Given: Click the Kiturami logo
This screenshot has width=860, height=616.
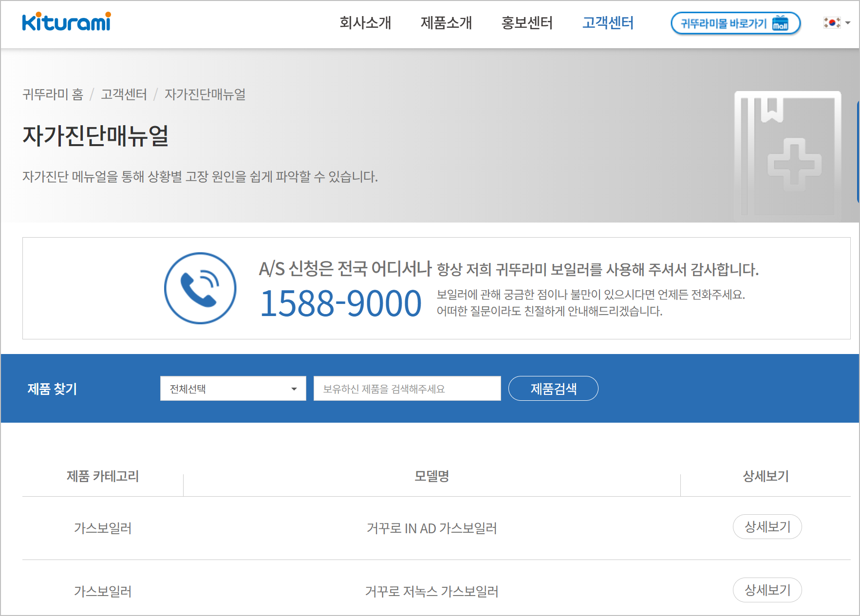Looking at the screenshot, I should click(x=66, y=21).
